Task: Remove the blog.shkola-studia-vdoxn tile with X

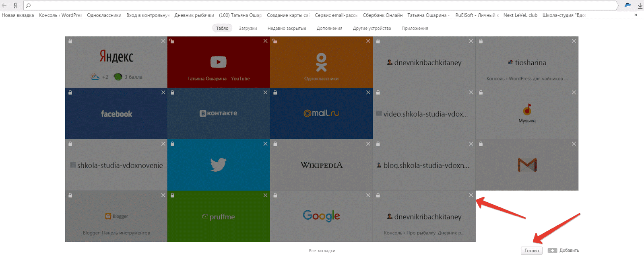Action: click(x=471, y=144)
